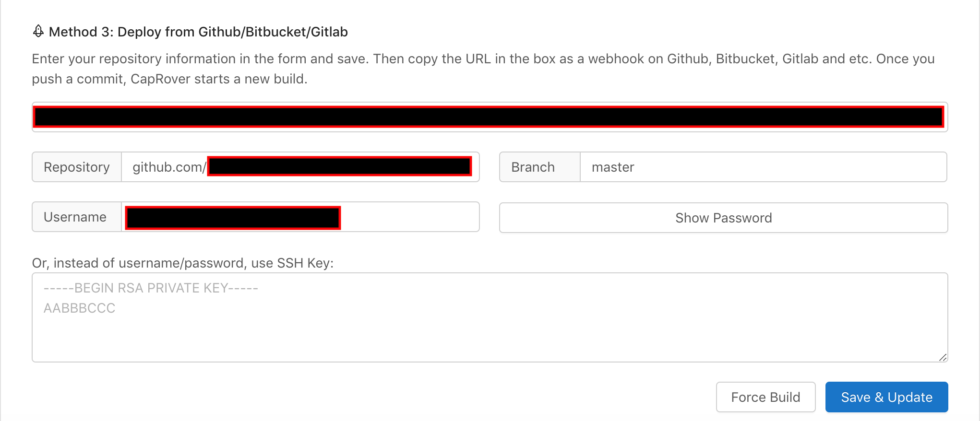Viewport: 980px width, 421px height.
Task: Click the resize handle of the SSH key box
Action: pyautogui.click(x=942, y=357)
